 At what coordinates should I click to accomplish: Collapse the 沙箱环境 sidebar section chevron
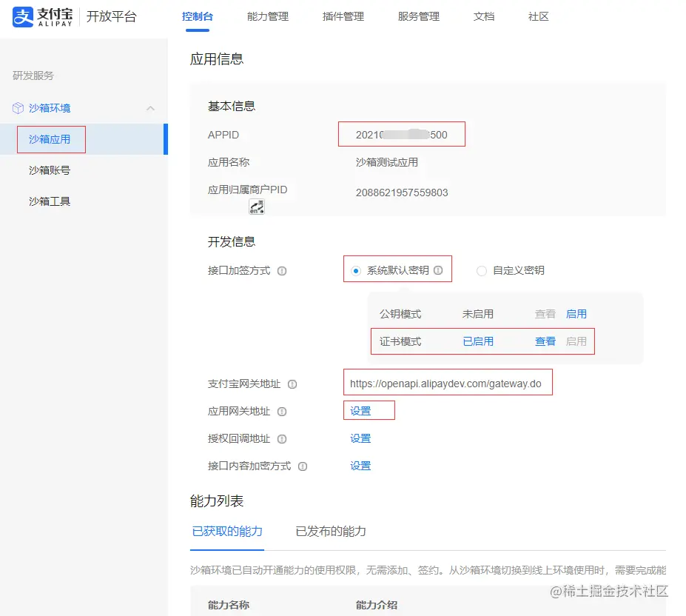click(x=150, y=108)
